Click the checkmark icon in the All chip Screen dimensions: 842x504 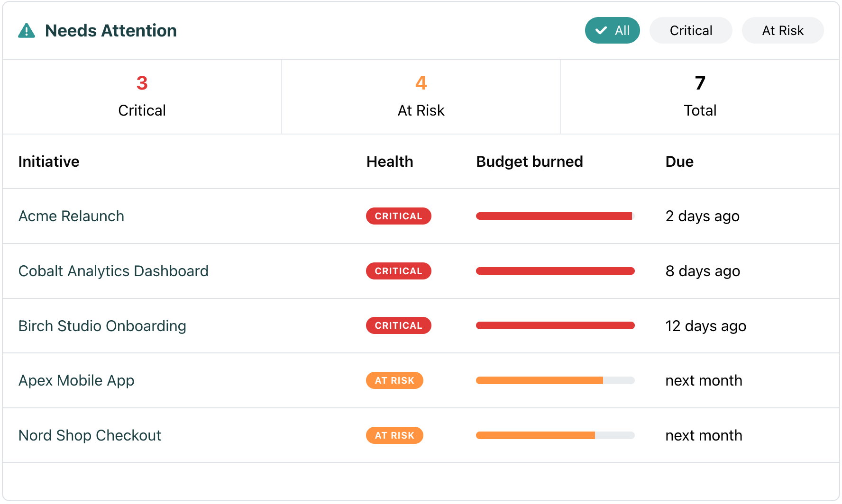tap(601, 30)
